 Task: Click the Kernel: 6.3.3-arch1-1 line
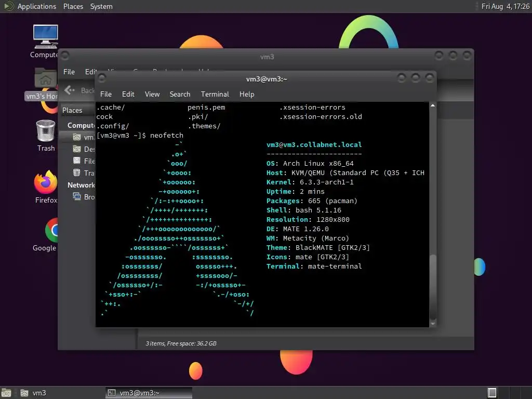pyautogui.click(x=310, y=182)
